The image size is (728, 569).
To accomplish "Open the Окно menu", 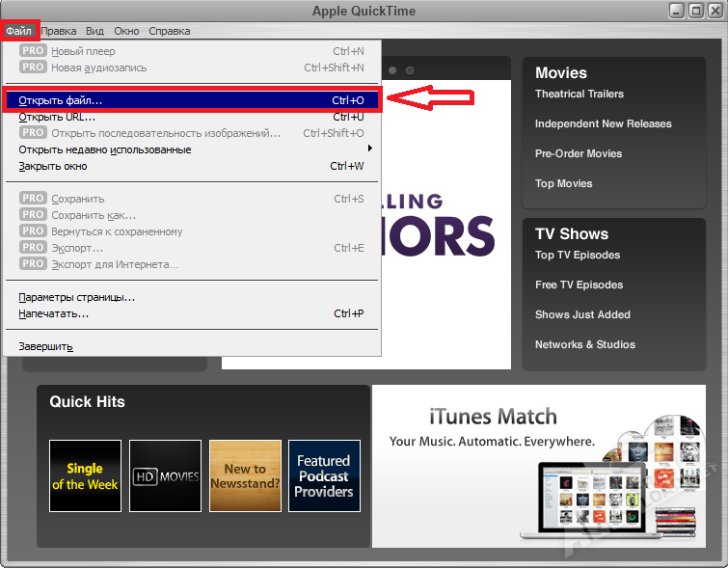I will click(x=126, y=31).
